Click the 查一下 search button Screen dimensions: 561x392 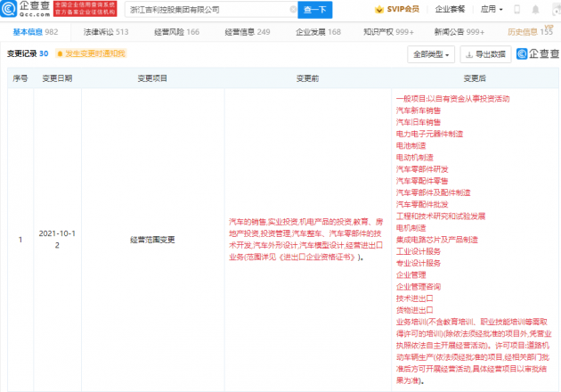[x=315, y=10]
